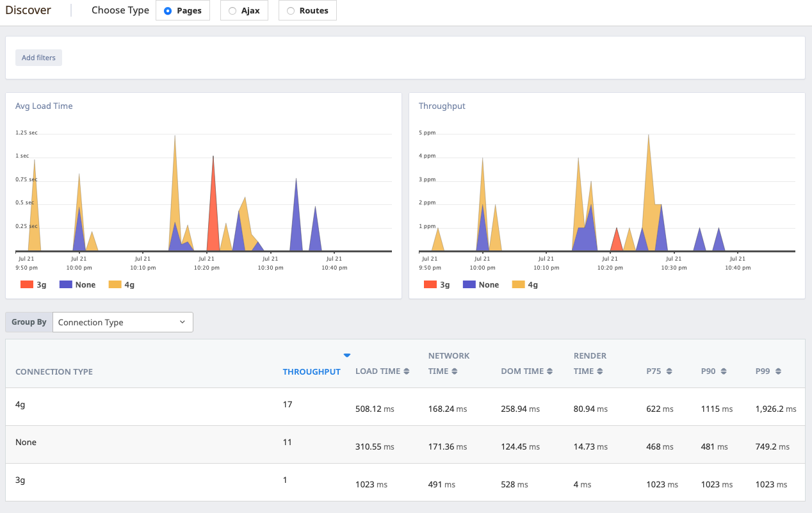Click the 14.73 ms render time value
Viewport: 812px width, 513px height.
click(590, 447)
